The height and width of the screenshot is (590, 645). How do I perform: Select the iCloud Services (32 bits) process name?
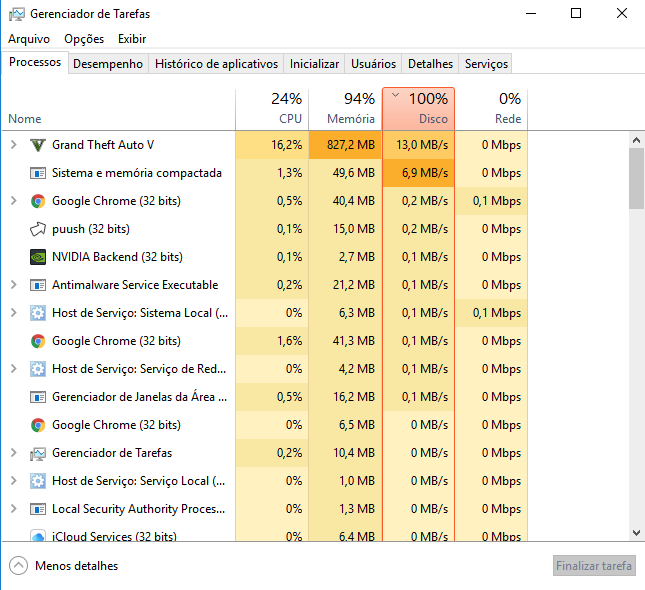point(114,536)
